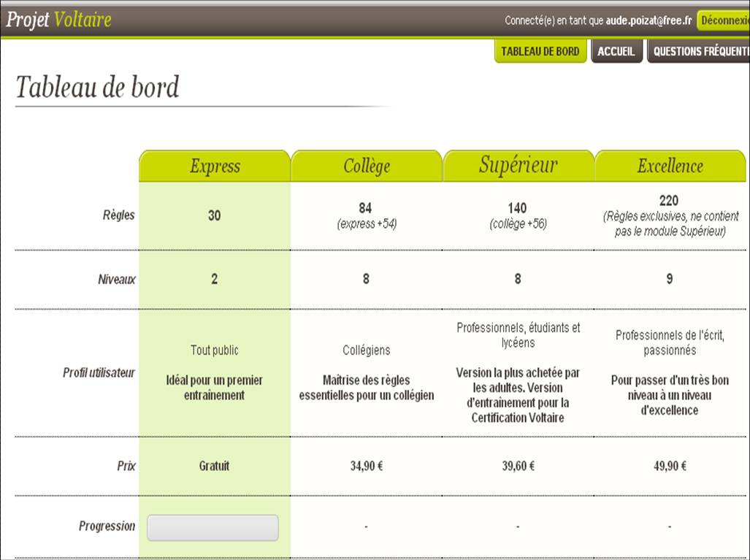
Task: Click the Profil utilisateur row label
Action: 99,372
